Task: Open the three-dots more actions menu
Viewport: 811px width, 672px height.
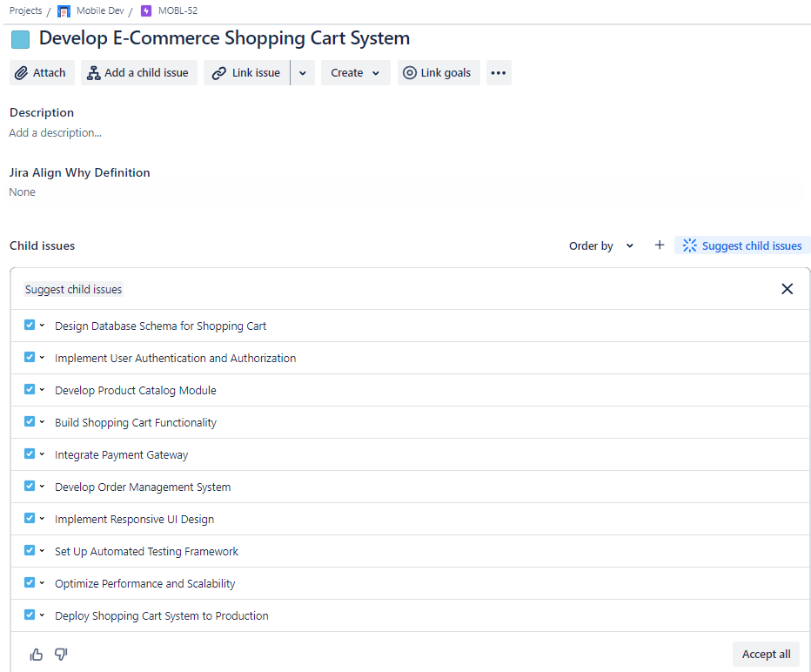Action: pyautogui.click(x=498, y=73)
